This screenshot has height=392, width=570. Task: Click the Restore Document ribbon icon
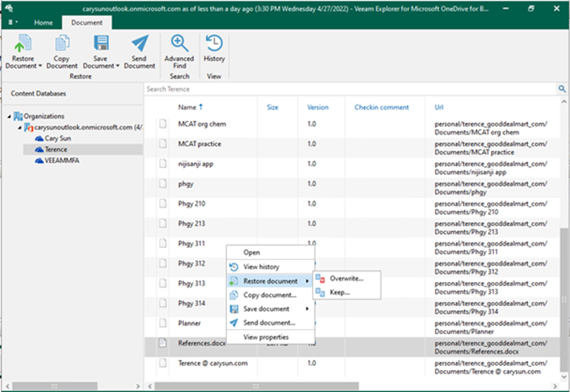pos(23,43)
